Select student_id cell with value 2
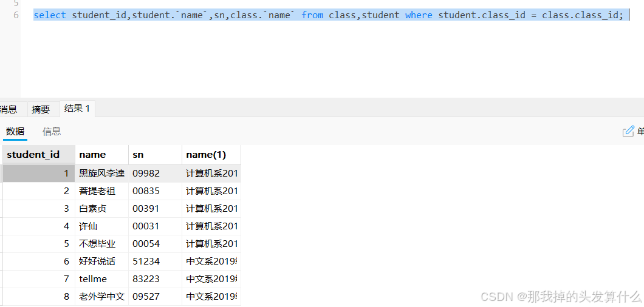The image size is (644, 307). (39, 191)
